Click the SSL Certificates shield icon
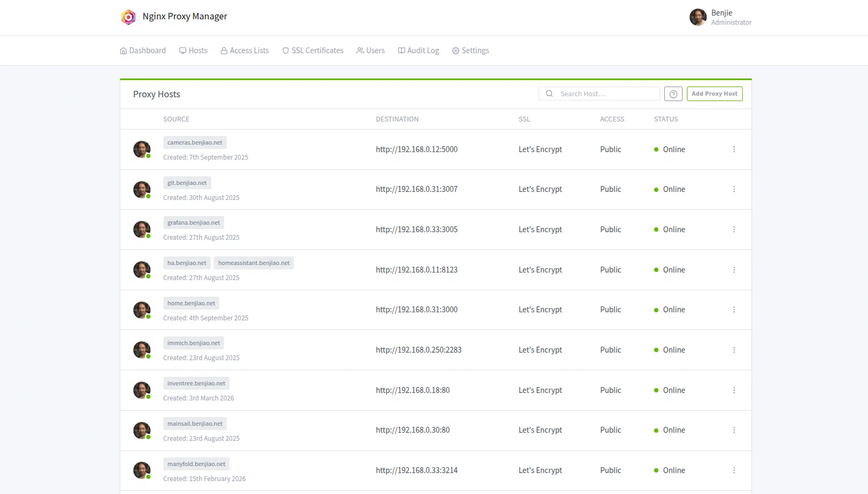The height and width of the screenshot is (494, 868). pos(285,50)
